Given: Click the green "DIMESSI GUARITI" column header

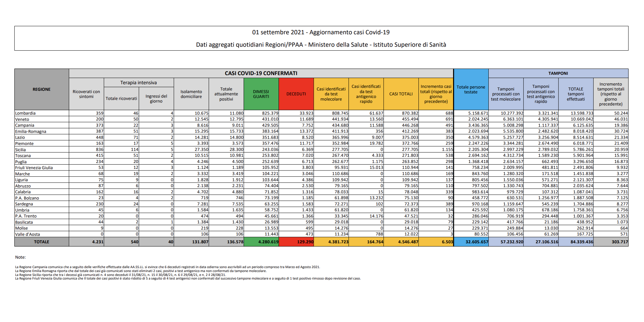Looking at the screenshot, I should [x=261, y=94].
